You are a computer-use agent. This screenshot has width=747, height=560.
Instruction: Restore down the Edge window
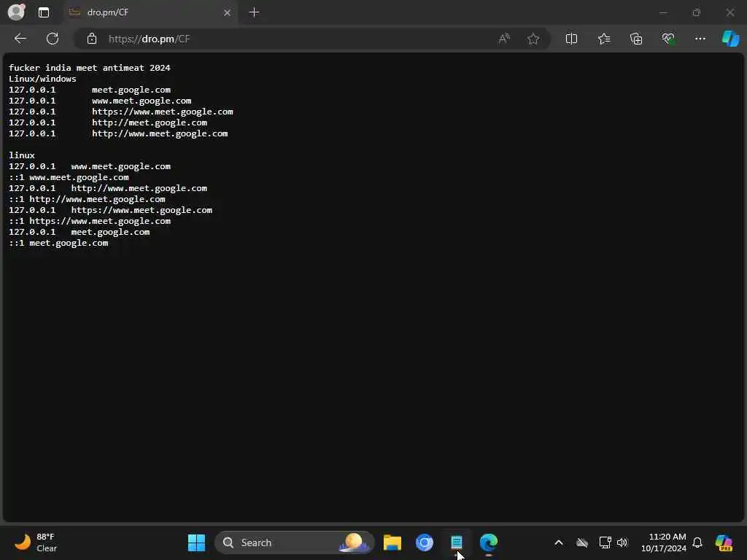697,12
